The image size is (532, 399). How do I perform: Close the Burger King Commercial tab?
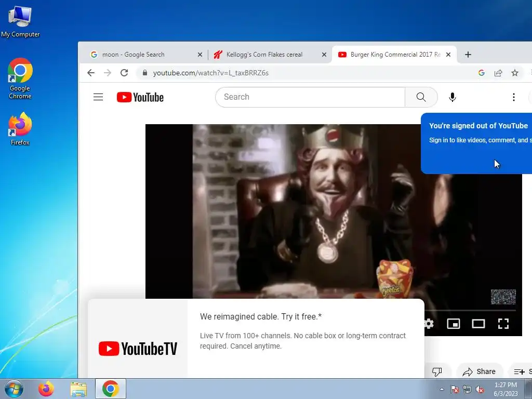(x=448, y=55)
